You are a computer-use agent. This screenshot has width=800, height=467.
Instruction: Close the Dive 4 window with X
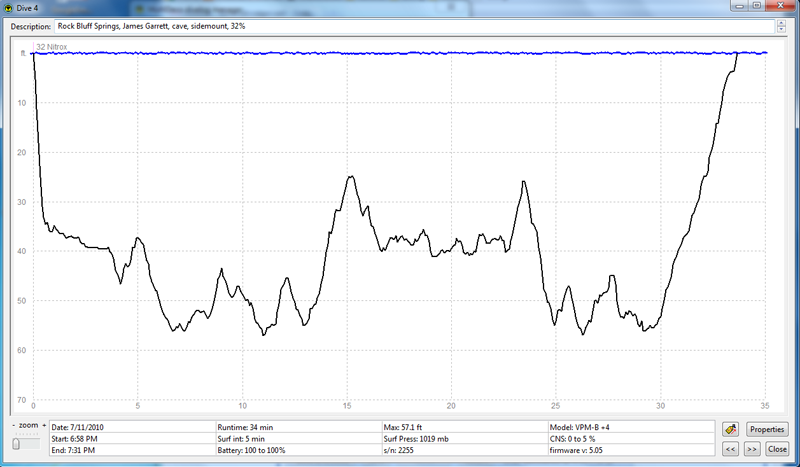pyautogui.click(x=781, y=5)
